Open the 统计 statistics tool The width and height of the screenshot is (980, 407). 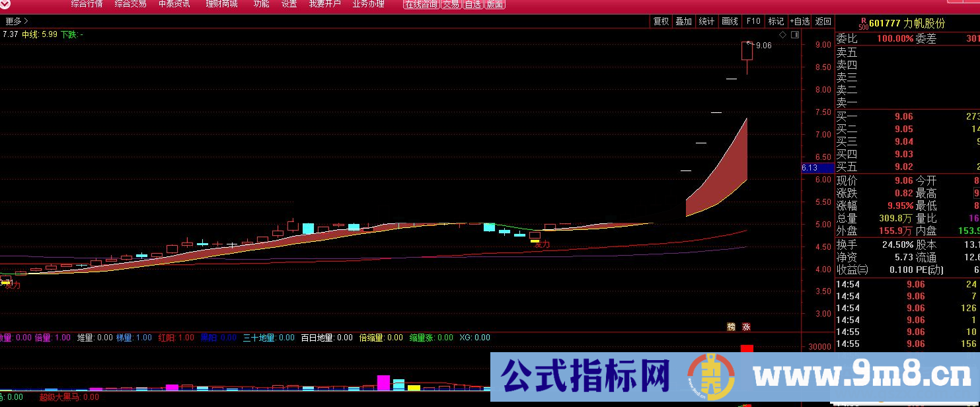[x=706, y=21]
